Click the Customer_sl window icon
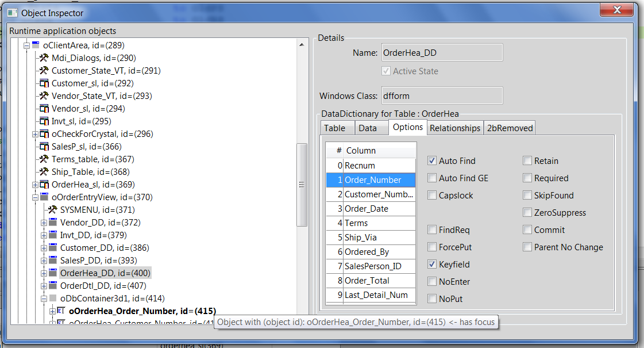The image size is (644, 348). tap(44, 83)
